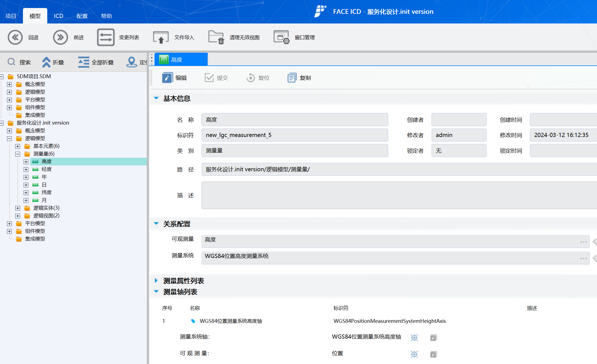Viewport: 597px width, 364px height.
Task: Click the 文件导入 text button
Action: (184, 37)
